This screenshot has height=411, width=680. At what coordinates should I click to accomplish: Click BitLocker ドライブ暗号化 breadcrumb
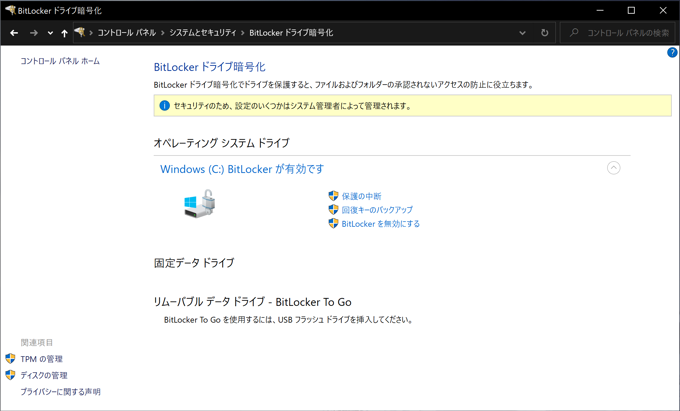click(291, 33)
